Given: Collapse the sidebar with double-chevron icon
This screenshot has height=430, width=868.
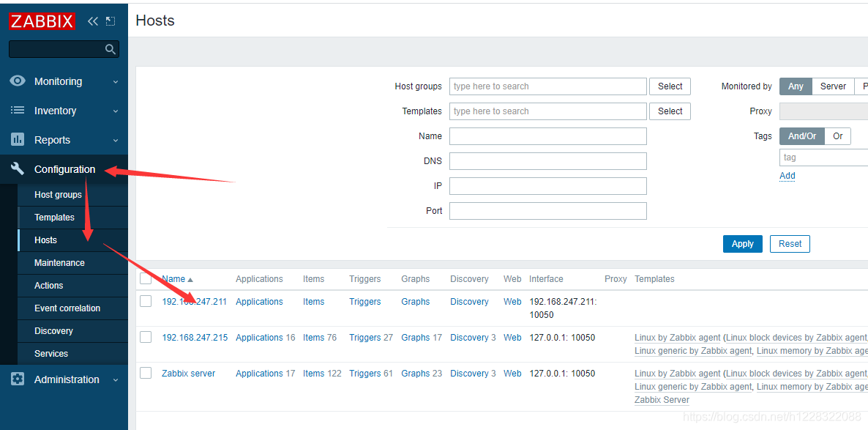Looking at the screenshot, I should coord(92,22).
